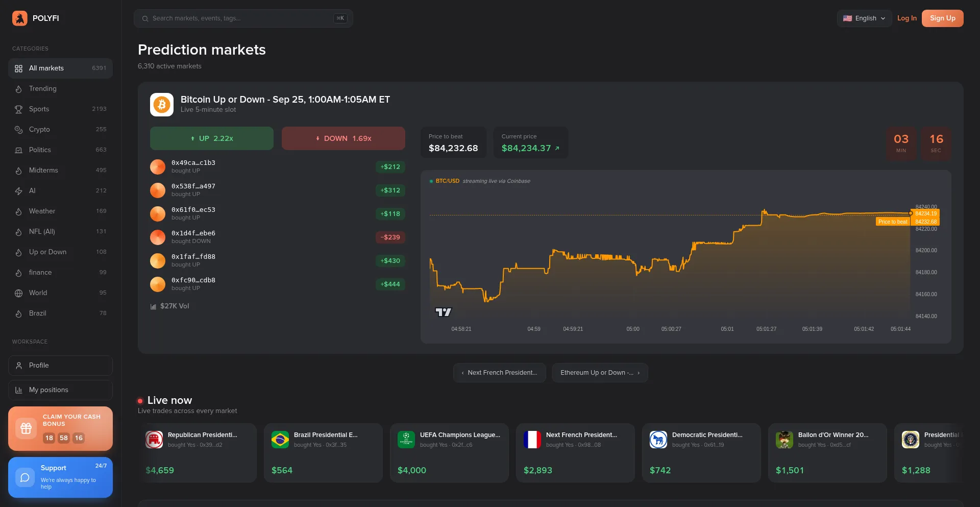Click avatar of trader 0x49ca…c1b3
The height and width of the screenshot is (507, 980).
click(x=158, y=167)
